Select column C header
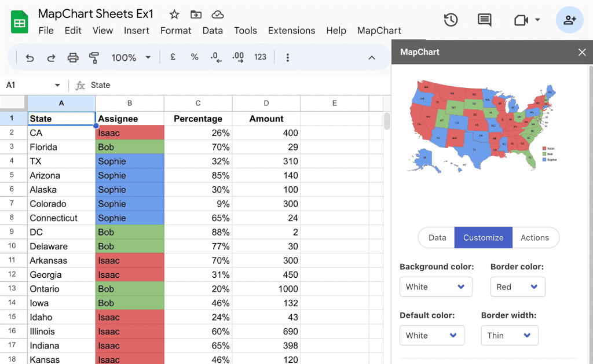Image resolution: width=593 pixels, height=364 pixels. coord(198,103)
